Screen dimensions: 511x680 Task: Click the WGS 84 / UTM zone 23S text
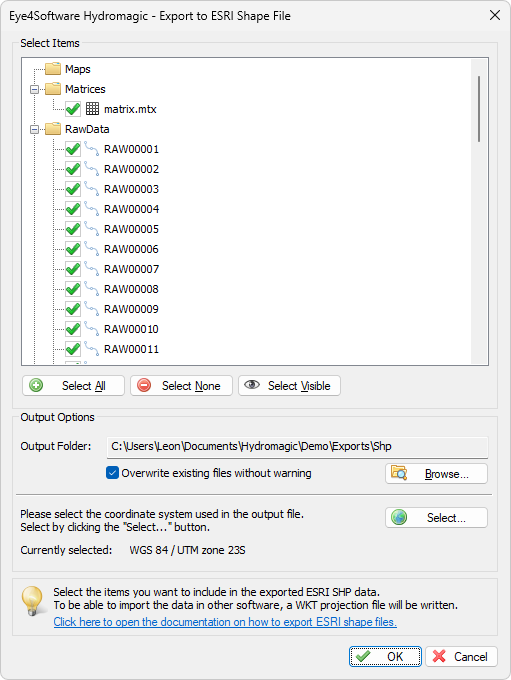[x=187, y=550]
